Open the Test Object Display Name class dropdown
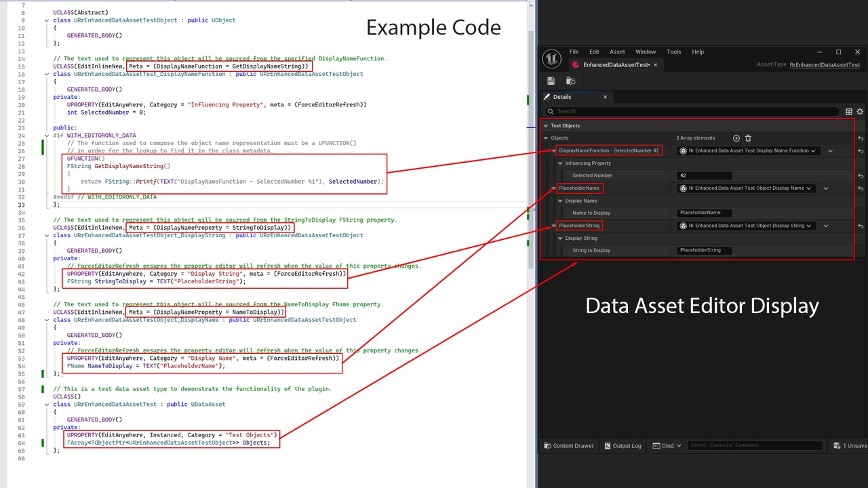 coord(746,188)
